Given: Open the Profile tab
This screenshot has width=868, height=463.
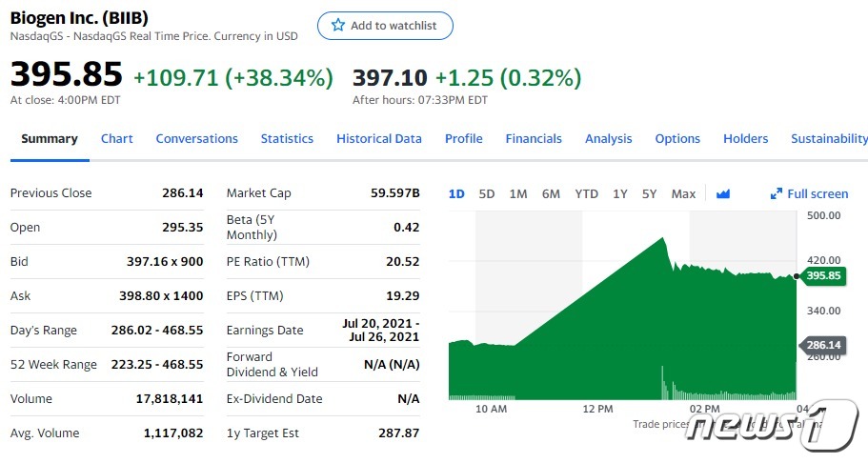Looking at the screenshot, I should pos(463,138).
